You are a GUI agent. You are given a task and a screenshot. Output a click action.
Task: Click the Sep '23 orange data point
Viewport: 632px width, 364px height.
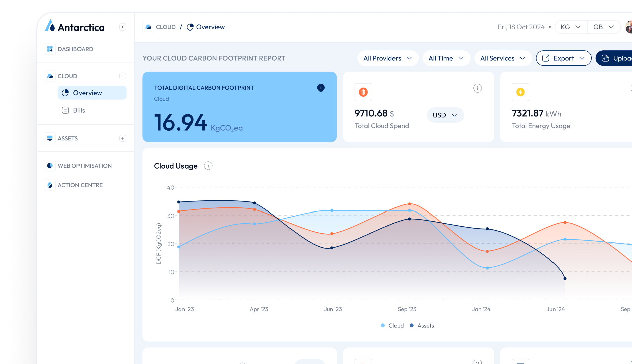[409, 204]
